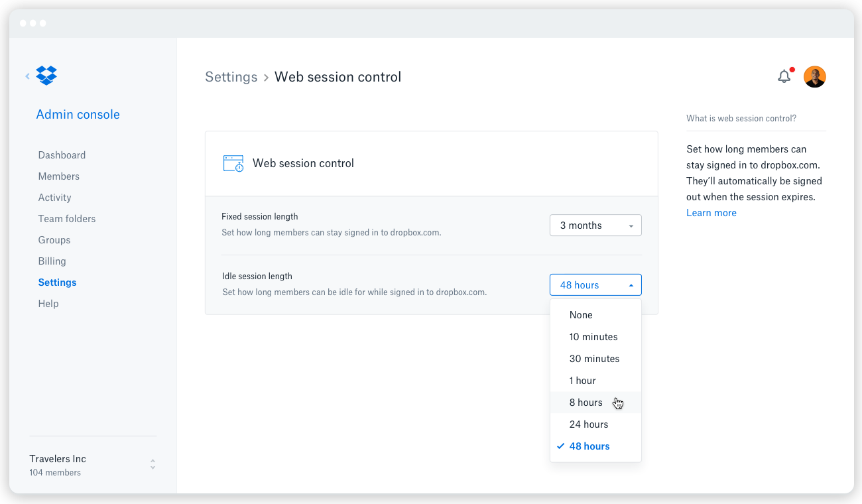The image size is (862, 504).
Task: Navigate to Team folders in sidebar
Action: (x=67, y=219)
